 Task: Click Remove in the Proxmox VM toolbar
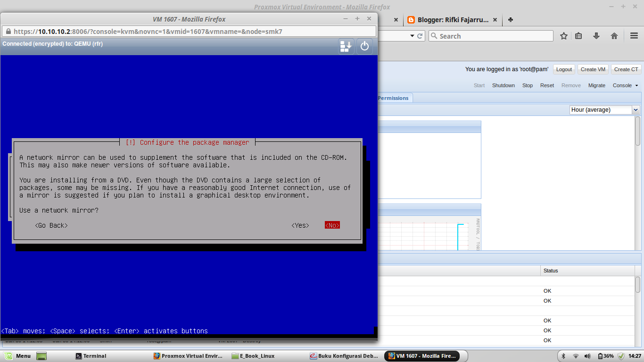click(571, 85)
